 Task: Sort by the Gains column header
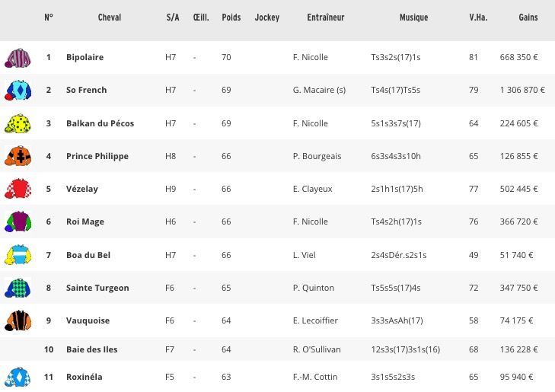coord(528,18)
